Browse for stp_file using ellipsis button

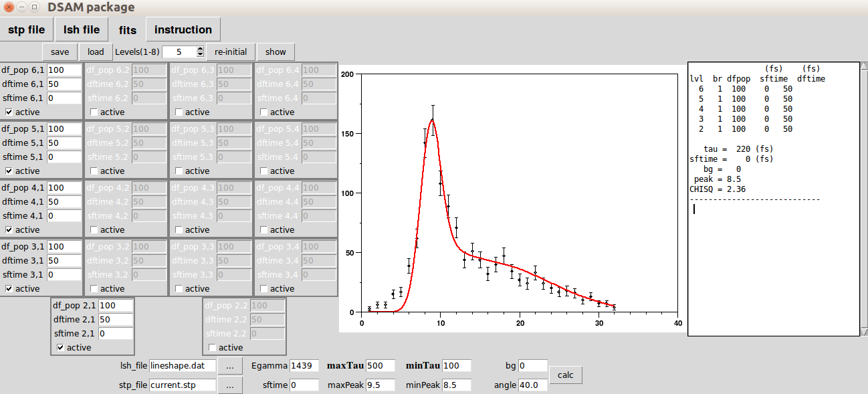(229, 385)
